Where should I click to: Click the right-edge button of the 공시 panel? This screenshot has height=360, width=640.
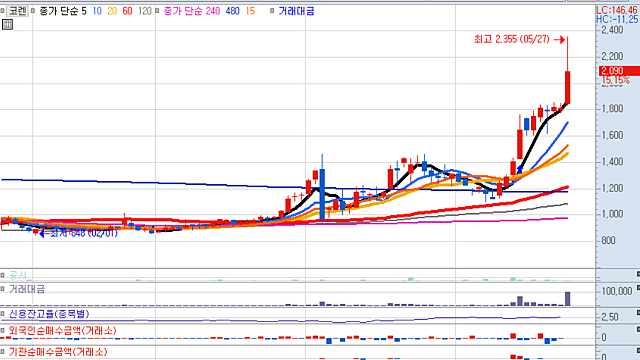pos(638,273)
